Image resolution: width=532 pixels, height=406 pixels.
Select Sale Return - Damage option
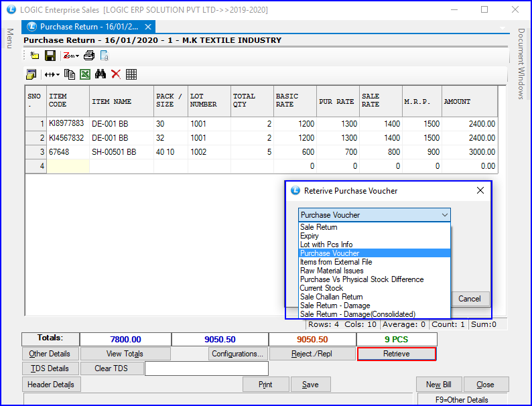coord(375,306)
